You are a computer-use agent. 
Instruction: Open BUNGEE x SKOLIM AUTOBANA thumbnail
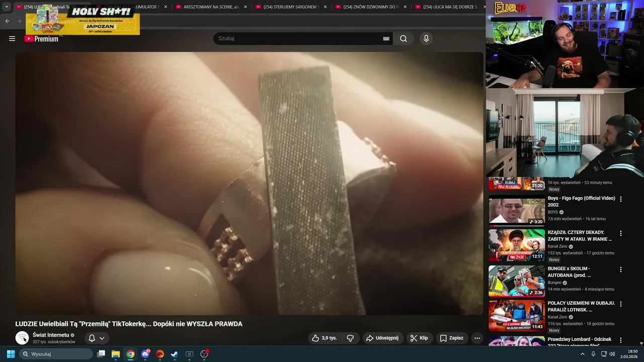coord(517,281)
